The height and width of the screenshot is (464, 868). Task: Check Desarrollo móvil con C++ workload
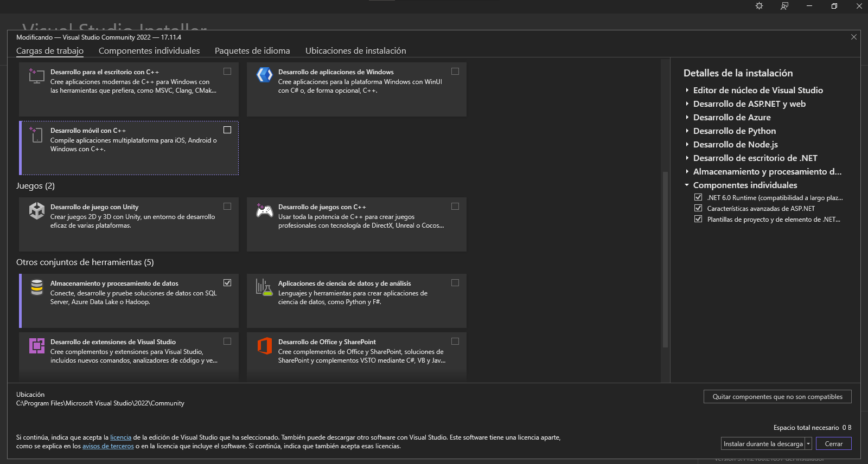[x=227, y=130]
